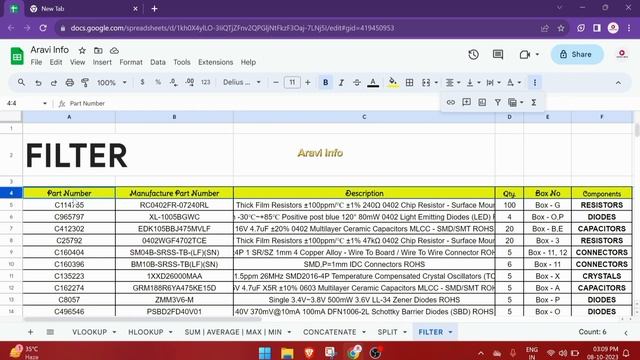Open vertical align dropdown

(x=473, y=82)
